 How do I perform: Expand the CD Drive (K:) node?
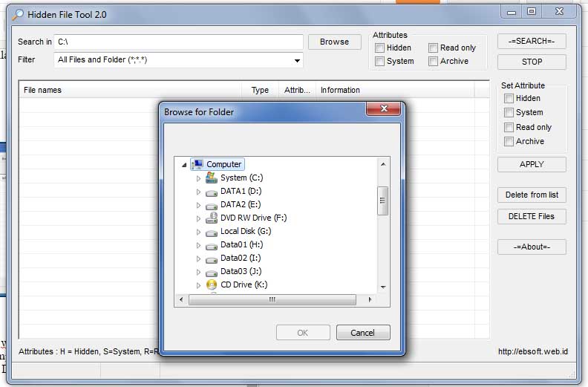198,286
